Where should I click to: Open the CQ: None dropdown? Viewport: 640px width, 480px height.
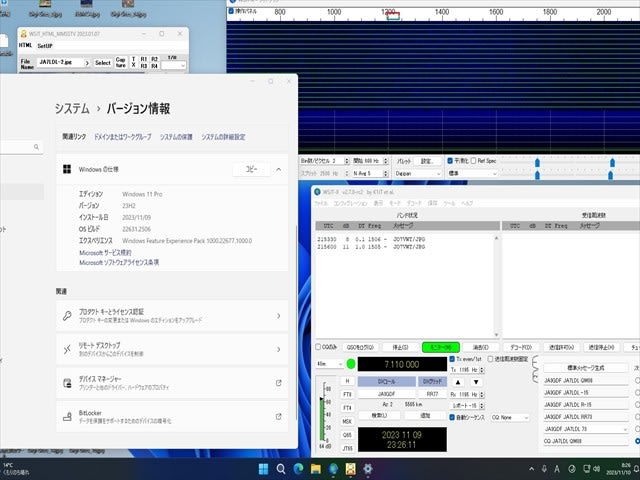click(x=510, y=418)
